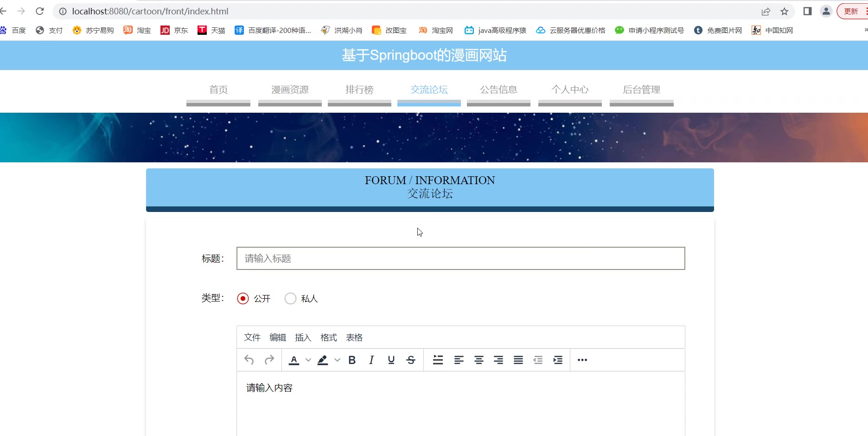The height and width of the screenshot is (436, 868).
Task: Redo the edit in the editor
Action: [269, 360]
